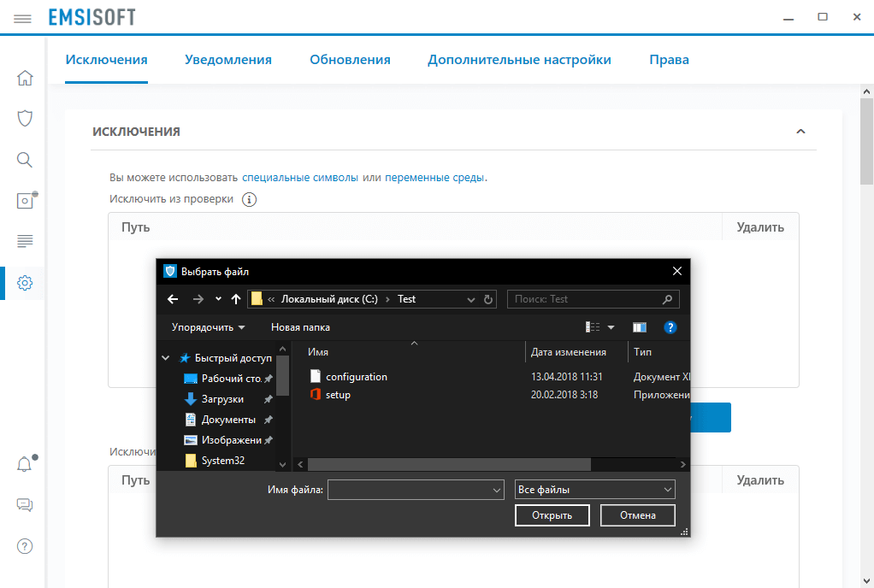Go forward with the dialog's right arrow
Viewport: 874px width, 588px height.
[198, 299]
